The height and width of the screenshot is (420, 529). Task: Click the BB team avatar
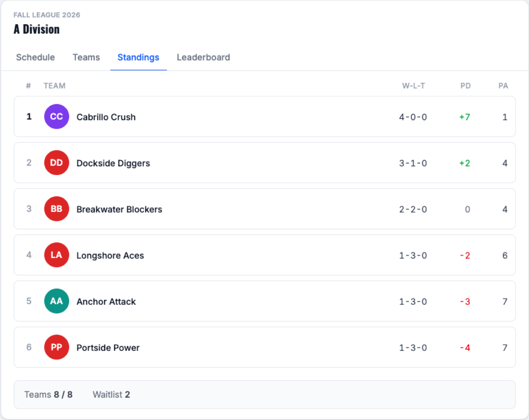pyautogui.click(x=57, y=209)
